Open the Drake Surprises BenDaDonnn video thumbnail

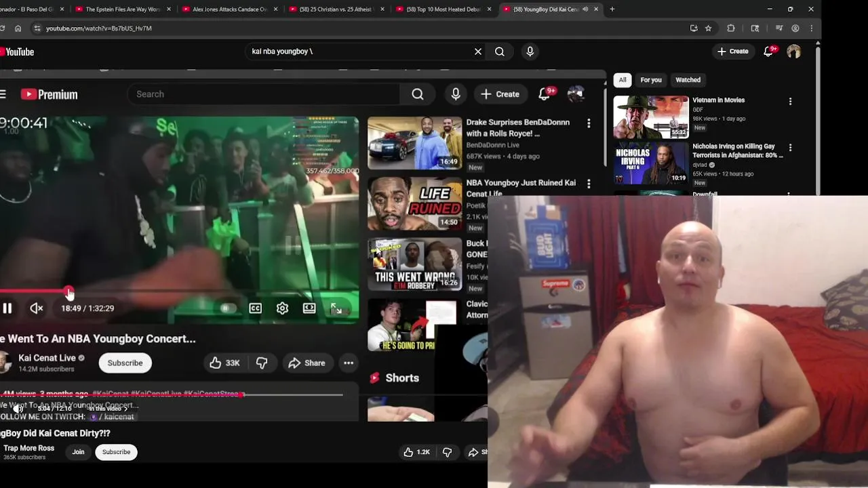pyautogui.click(x=414, y=143)
